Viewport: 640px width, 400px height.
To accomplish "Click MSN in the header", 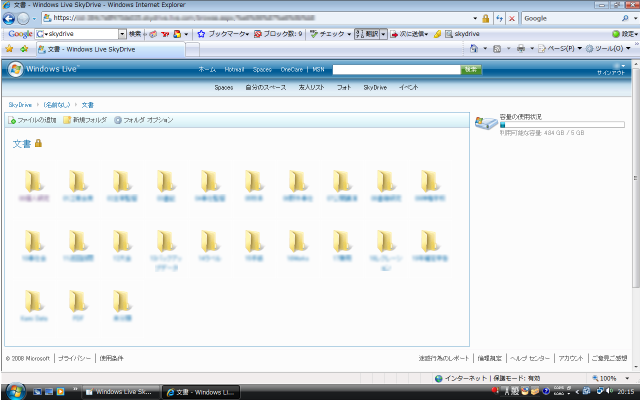I will point(318,69).
